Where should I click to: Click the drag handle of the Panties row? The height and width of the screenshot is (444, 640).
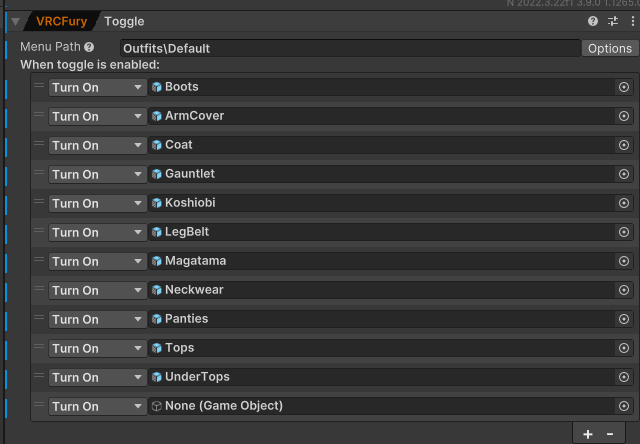(x=39, y=317)
